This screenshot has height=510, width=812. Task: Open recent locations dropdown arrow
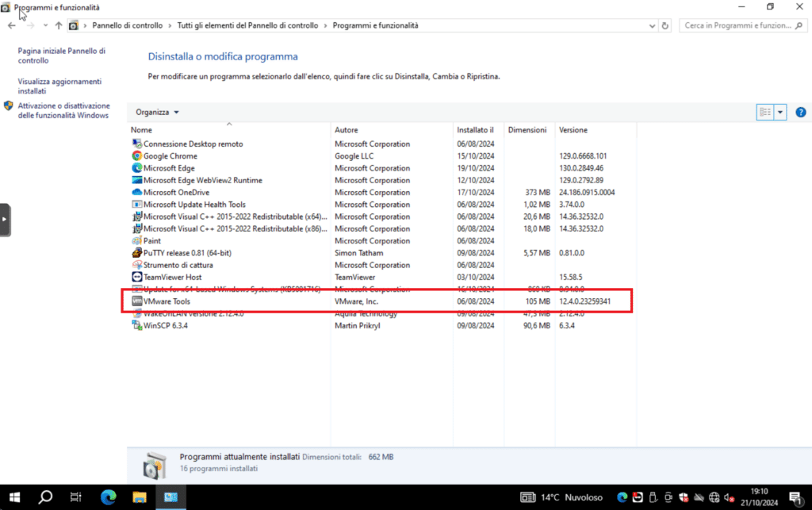(x=45, y=25)
